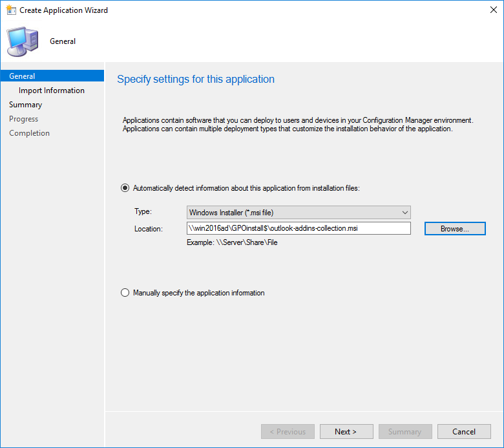
Task: Click the 'Type:' label
Action: [x=143, y=211]
